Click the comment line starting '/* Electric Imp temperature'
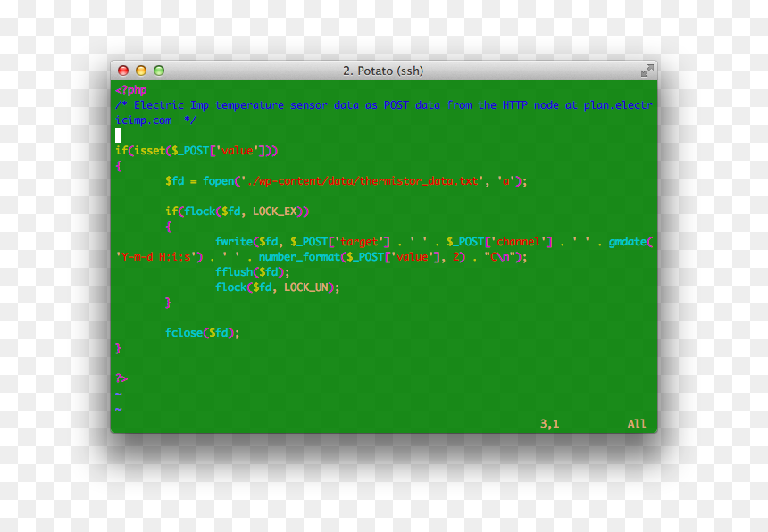Image resolution: width=768 pixels, height=532 pixels. 384,105
